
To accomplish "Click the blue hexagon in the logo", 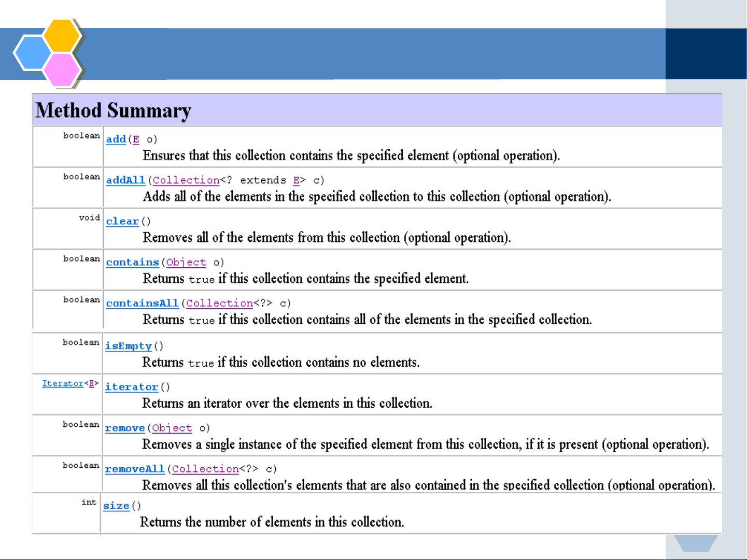I will pos(32,53).
